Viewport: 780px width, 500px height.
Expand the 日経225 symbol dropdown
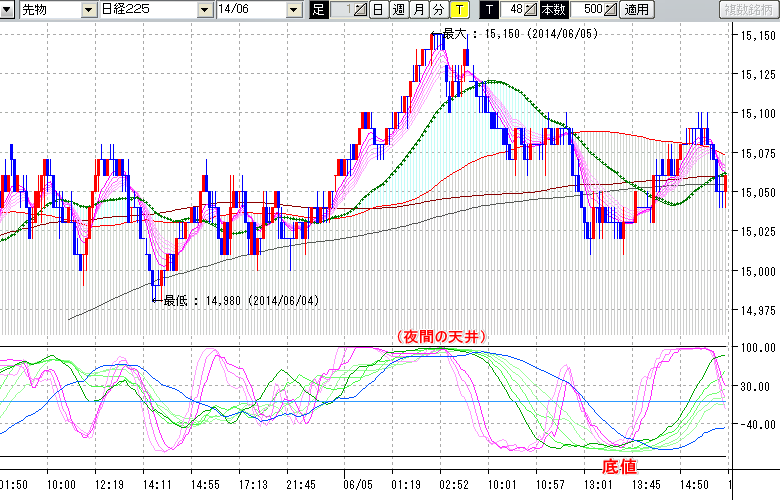(x=207, y=10)
